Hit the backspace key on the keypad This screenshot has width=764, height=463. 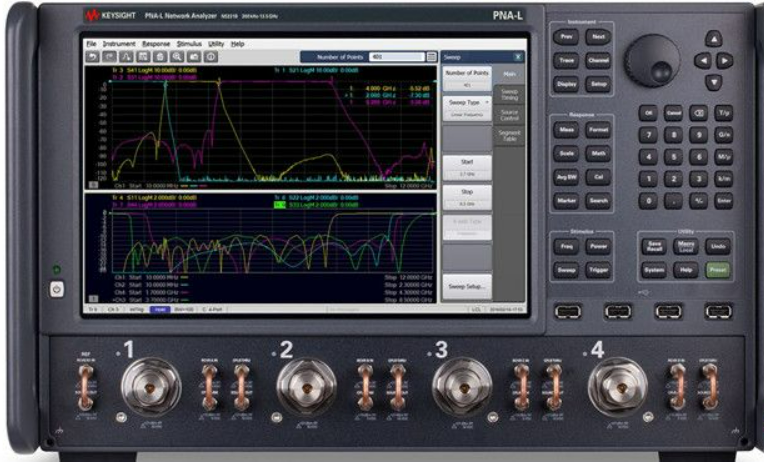tap(699, 113)
